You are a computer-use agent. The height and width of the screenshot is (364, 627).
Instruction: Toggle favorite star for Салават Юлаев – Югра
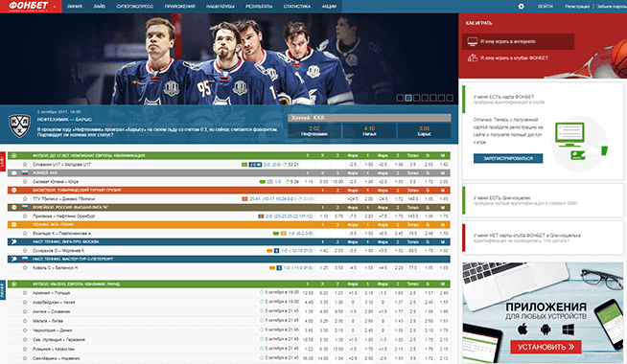click(25, 181)
